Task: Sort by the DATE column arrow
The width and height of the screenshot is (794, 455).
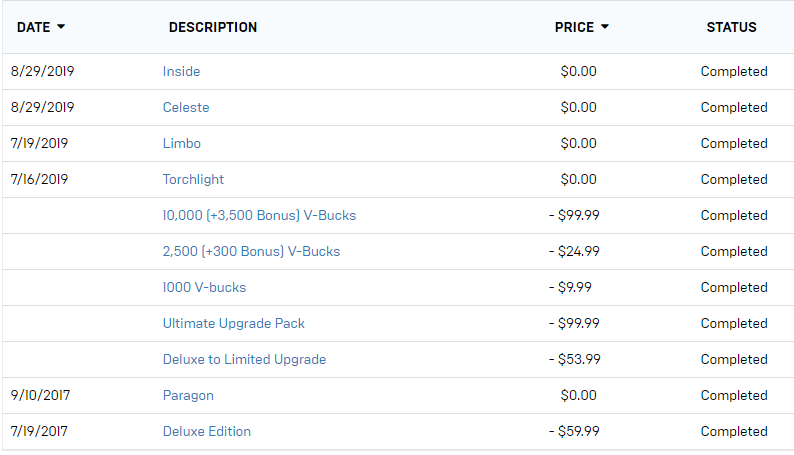Action: (x=61, y=27)
